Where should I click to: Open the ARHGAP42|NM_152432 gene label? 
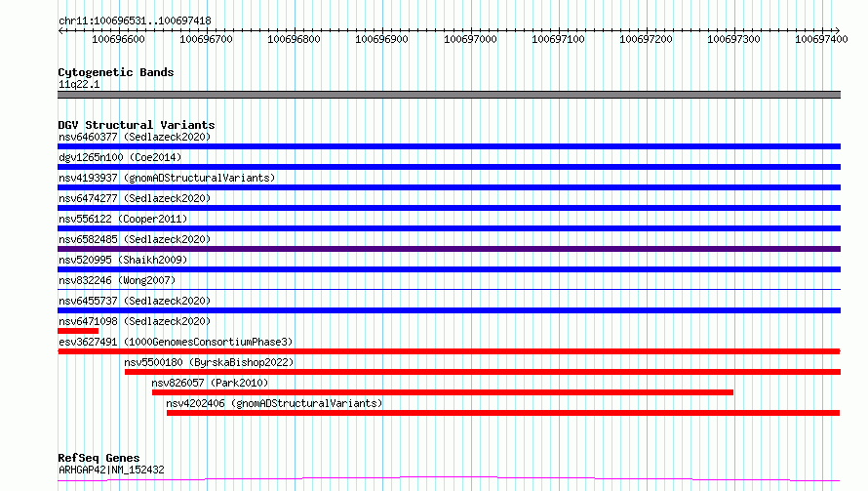(111, 470)
